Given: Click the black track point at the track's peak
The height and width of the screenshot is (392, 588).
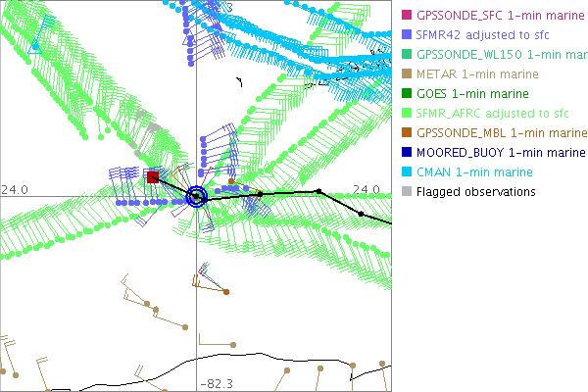Looking at the screenshot, I should coord(318,191).
